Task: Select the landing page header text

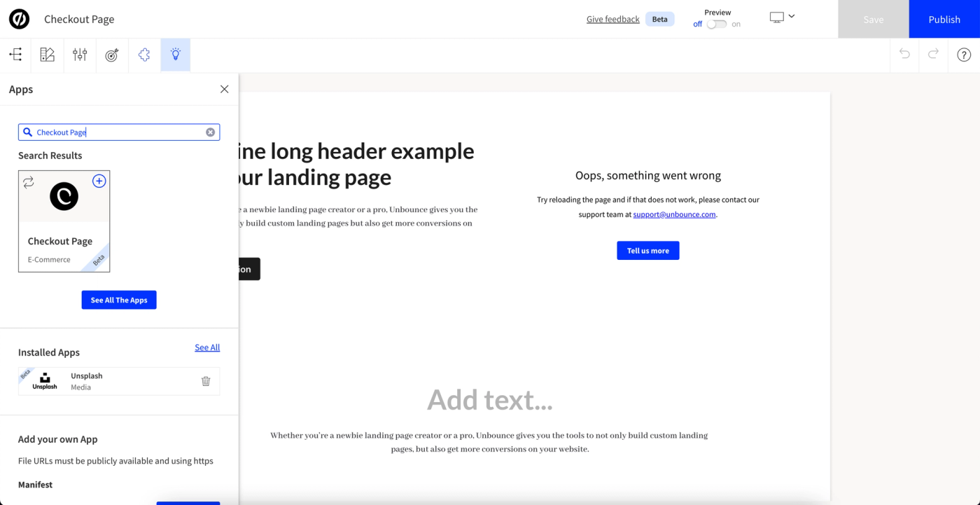Action: point(357,164)
